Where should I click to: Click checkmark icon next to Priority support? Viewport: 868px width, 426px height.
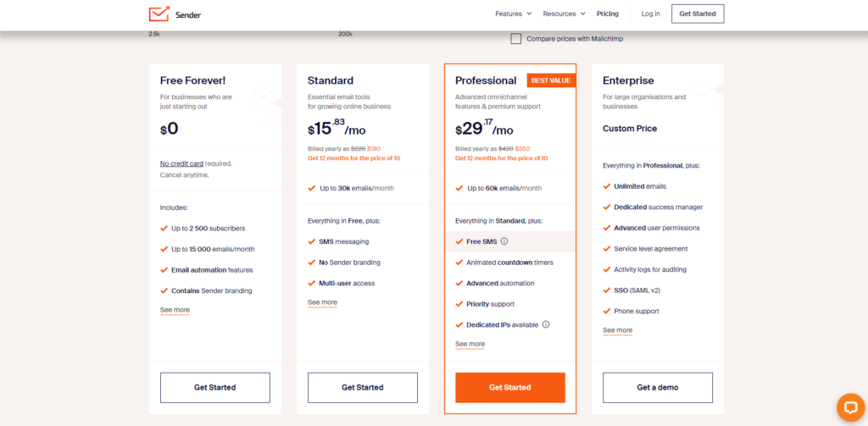tap(459, 304)
